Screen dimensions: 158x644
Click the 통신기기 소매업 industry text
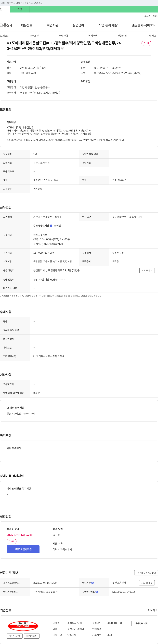point(76,629)
